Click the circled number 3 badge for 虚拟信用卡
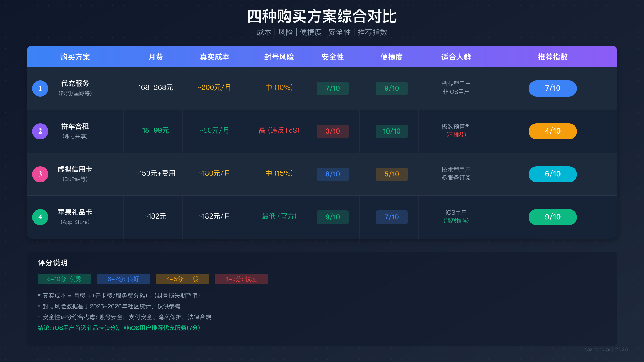Screen dimensions: 644x362 (x=40, y=174)
